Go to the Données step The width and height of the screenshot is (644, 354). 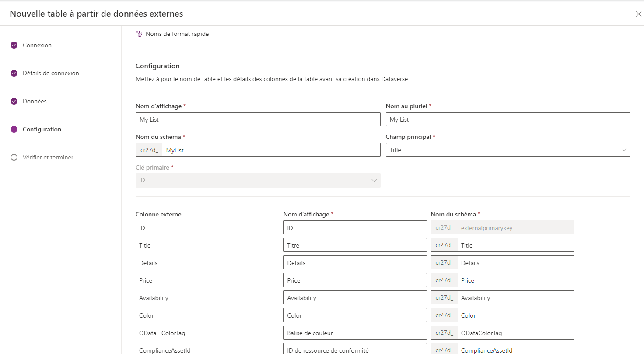tap(35, 101)
